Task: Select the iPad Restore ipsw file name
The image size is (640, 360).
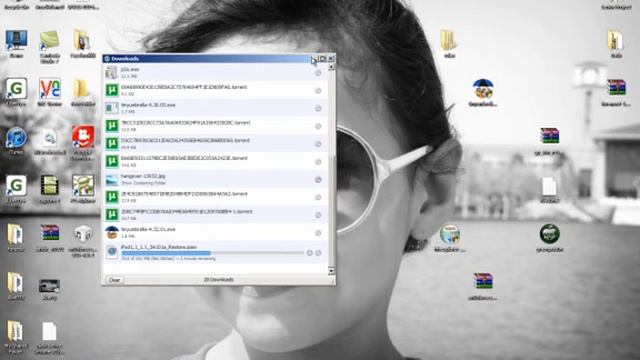Action: pyautogui.click(x=159, y=247)
